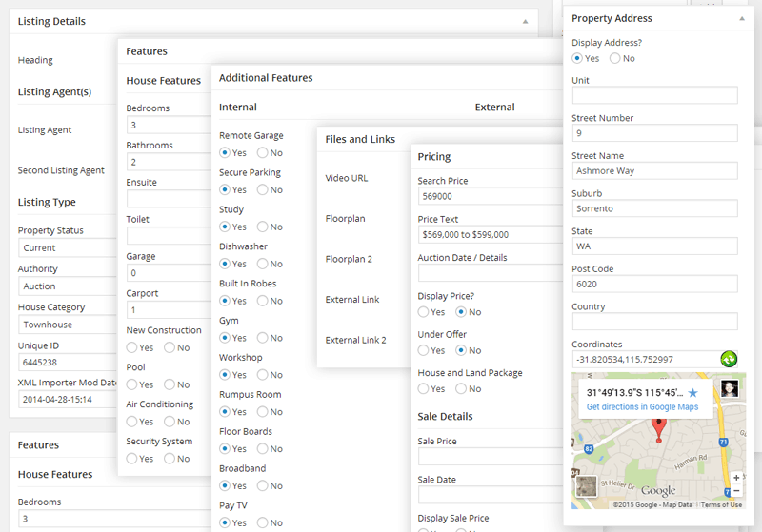Click Terms of Use link on map

coord(721,504)
